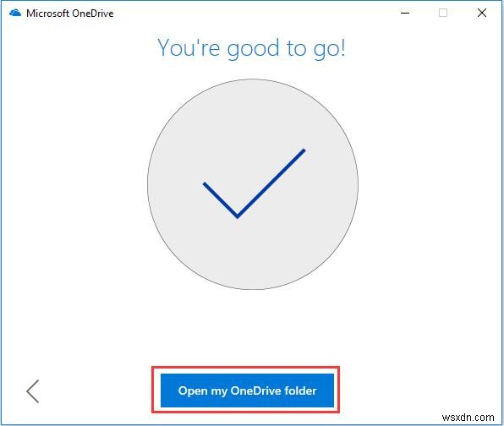Viewport: 504px width, 426px height.
Task: Minimize the Microsoft OneDrive window
Action: coord(405,14)
